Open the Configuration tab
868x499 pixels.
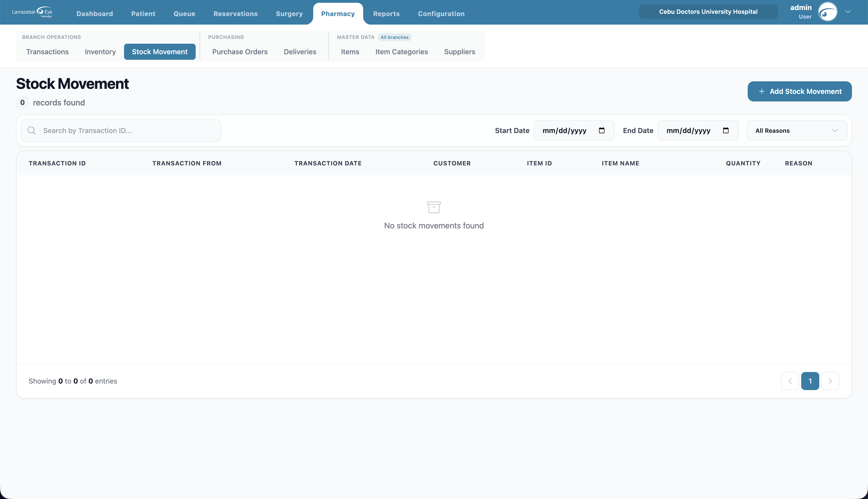pos(441,14)
